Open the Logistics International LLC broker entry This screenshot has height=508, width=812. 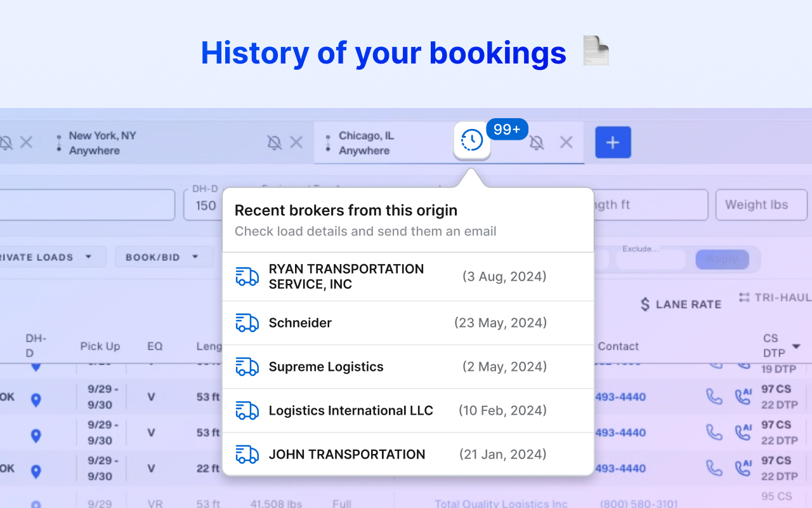point(408,411)
